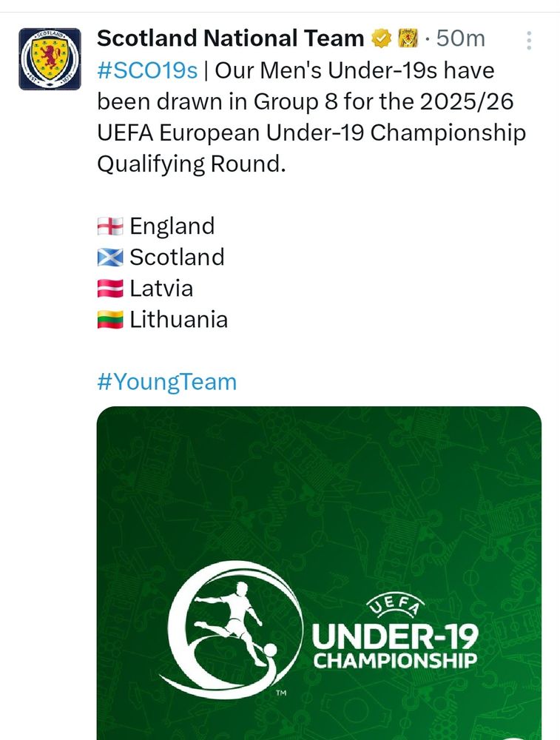This screenshot has width=560, height=740.
Task: Click the Latvia flag emoji
Action: (110, 289)
